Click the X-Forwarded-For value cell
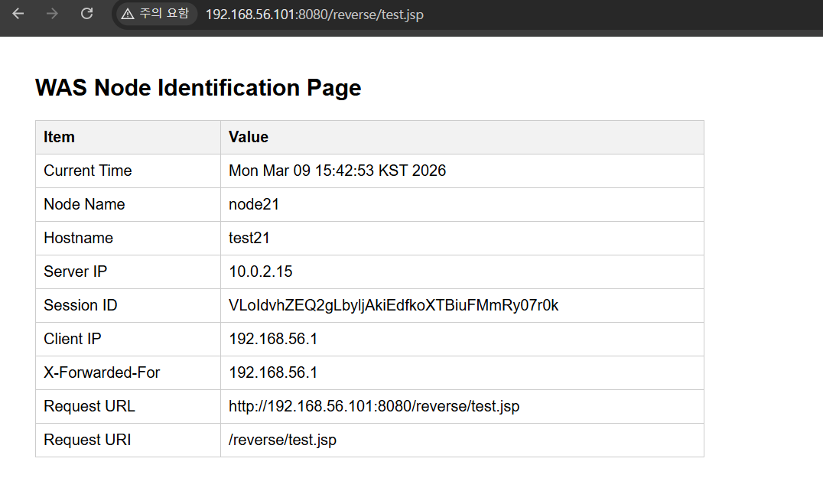The image size is (823, 504). pyautogui.click(x=462, y=372)
